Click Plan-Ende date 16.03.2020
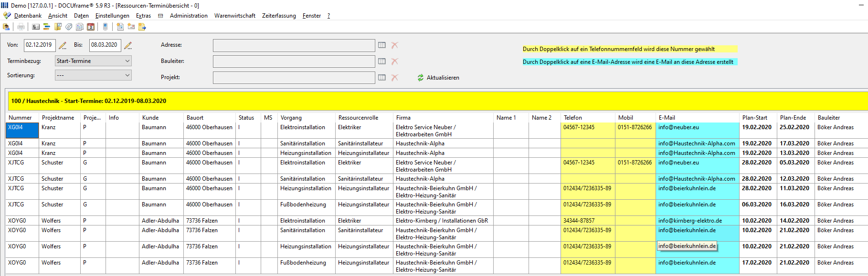The height and width of the screenshot is (276, 868). point(794,204)
